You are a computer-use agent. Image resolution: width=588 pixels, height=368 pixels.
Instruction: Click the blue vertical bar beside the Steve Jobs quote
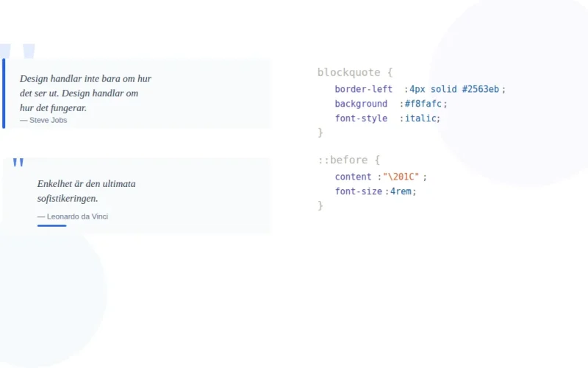[x=4, y=93]
